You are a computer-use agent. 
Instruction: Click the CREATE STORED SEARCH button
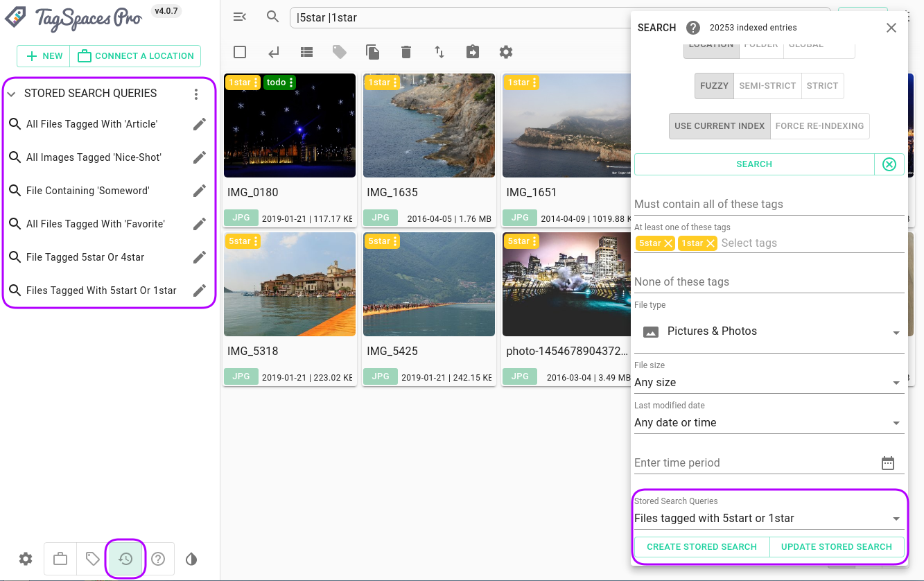pos(701,546)
